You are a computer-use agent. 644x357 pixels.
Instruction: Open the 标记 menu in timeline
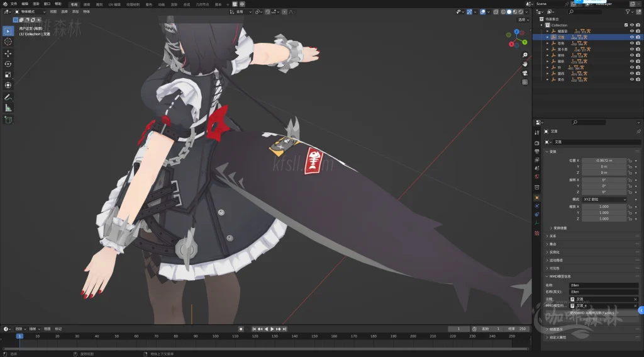(x=58, y=329)
